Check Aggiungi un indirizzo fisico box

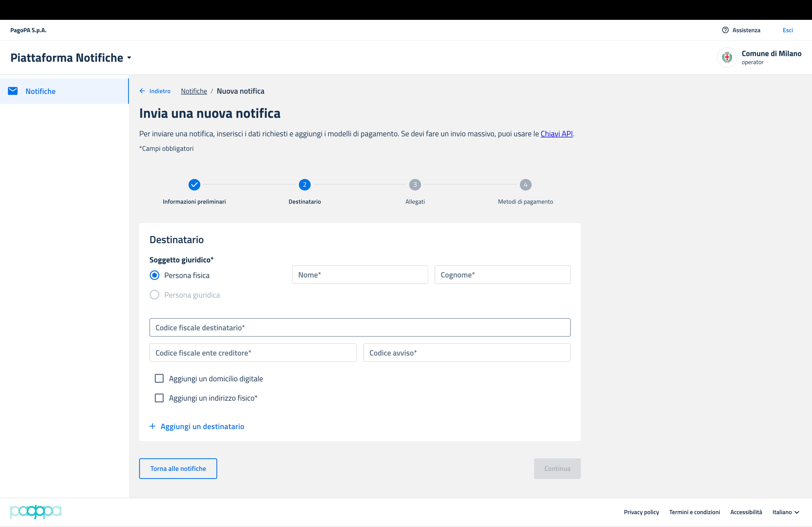(x=159, y=398)
